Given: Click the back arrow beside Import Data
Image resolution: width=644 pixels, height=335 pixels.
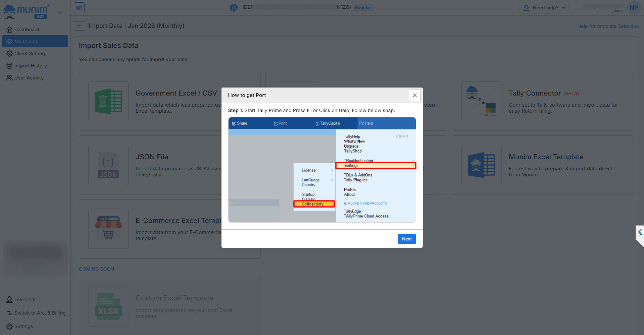Looking at the screenshot, I should click(x=80, y=26).
